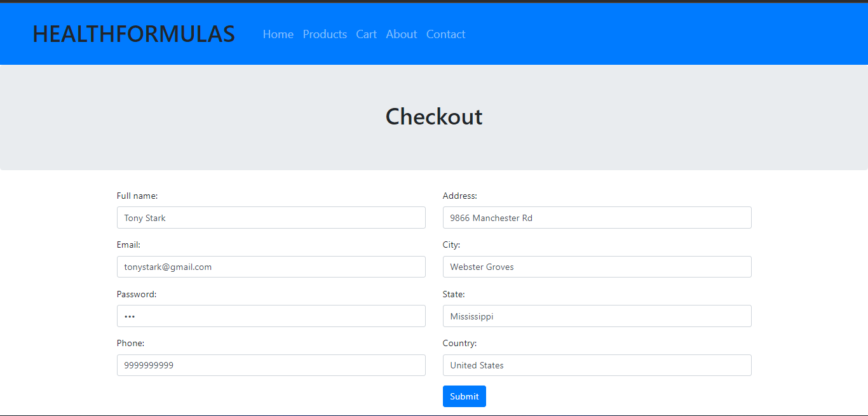Viewport: 868px width, 416px height.
Task: Select the City field containing Webster Groves
Action: pos(597,267)
